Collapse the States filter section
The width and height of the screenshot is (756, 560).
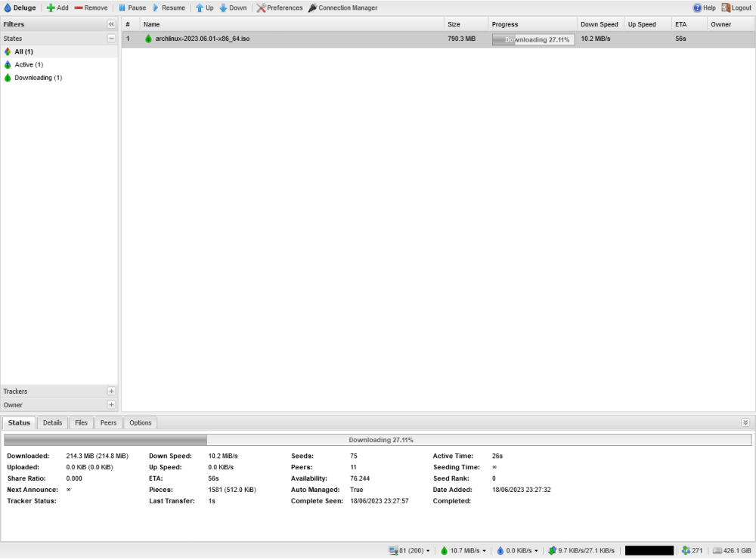tap(111, 38)
